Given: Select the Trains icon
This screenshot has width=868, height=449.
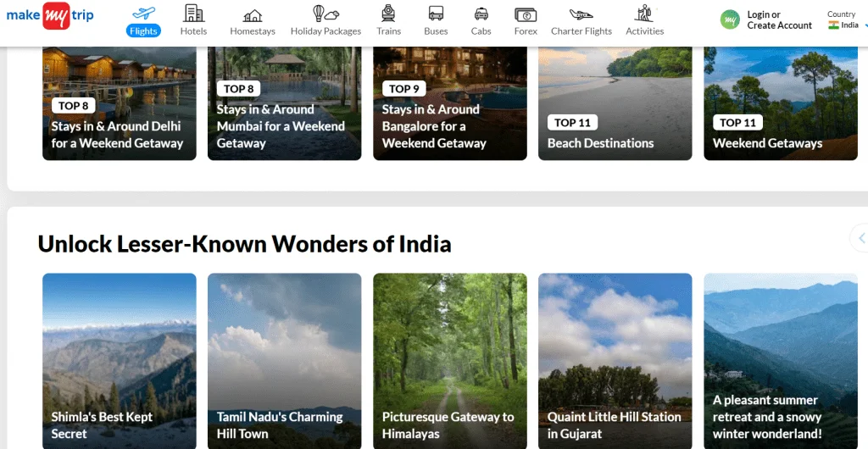Looking at the screenshot, I should tap(388, 14).
